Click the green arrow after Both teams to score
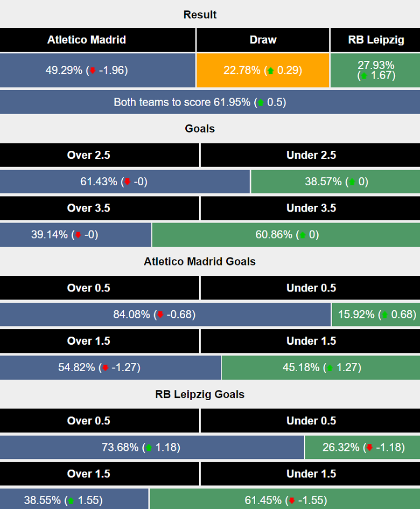The image size is (420, 509). [x=261, y=102]
